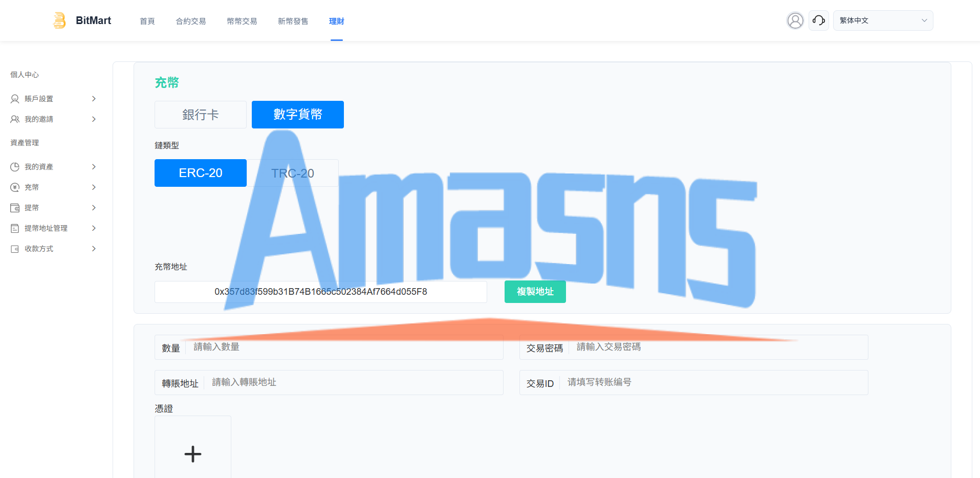Expand the 我的邀請 chevron
This screenshot has height=478, width=980.
[x=94, y=119]
